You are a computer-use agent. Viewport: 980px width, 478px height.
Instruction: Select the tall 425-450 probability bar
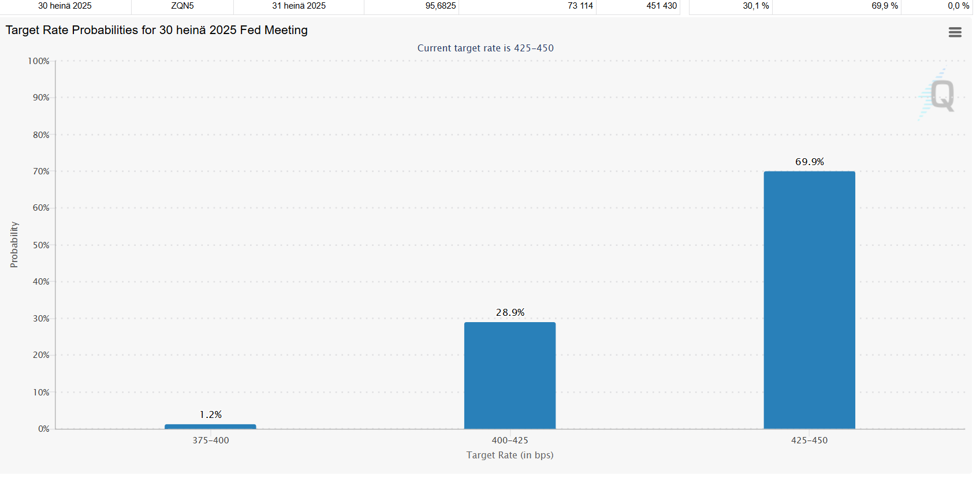[809, 300]
